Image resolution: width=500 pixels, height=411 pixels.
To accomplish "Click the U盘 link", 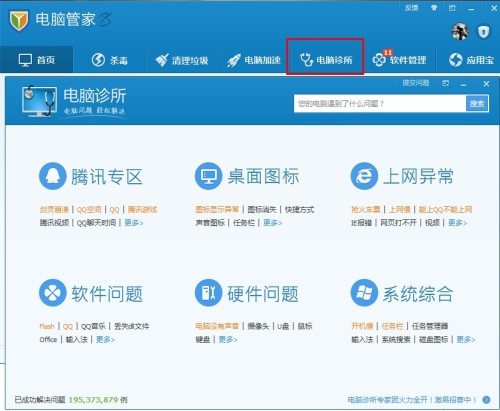I will point(283,326).
